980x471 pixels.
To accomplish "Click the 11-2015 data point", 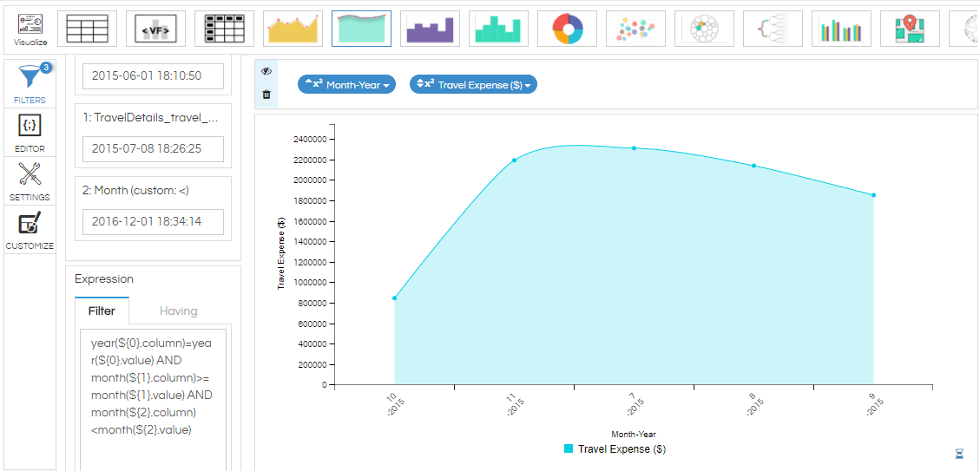I will 515,160.
